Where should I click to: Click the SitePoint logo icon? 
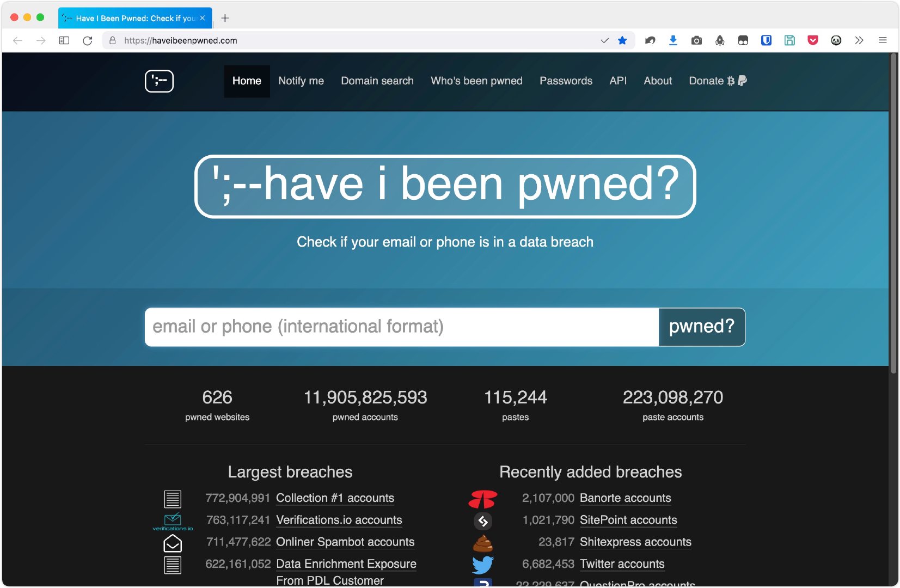[x=483, y=521]
